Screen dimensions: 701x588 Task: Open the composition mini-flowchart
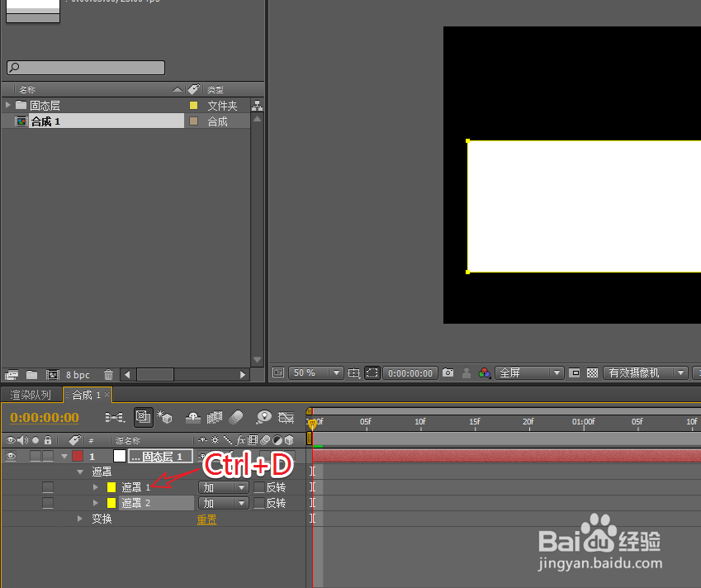pos(115,417)
